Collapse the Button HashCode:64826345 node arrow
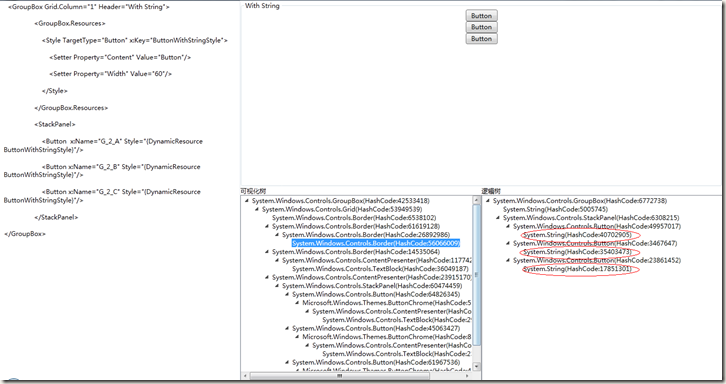The height and width of the screenshot is (384, 726). click(x=288, y=295)
